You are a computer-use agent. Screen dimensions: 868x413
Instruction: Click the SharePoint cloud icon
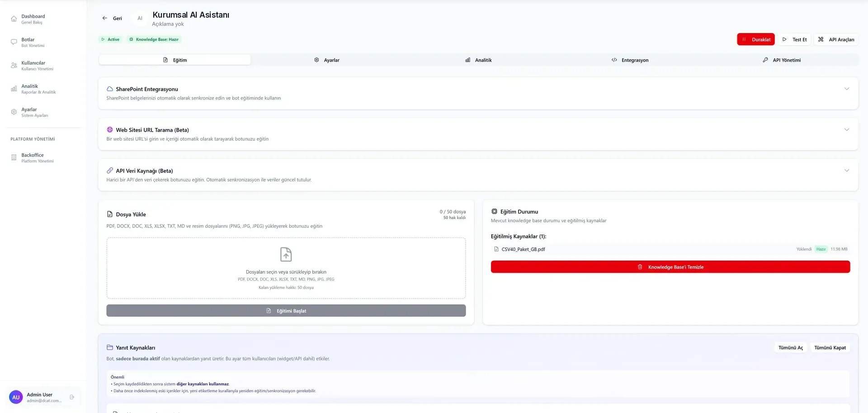pos(110,89)
